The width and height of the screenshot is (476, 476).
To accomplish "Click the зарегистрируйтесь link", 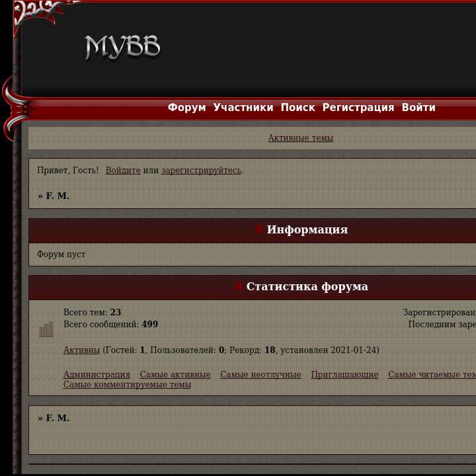I will click(201, 171).
